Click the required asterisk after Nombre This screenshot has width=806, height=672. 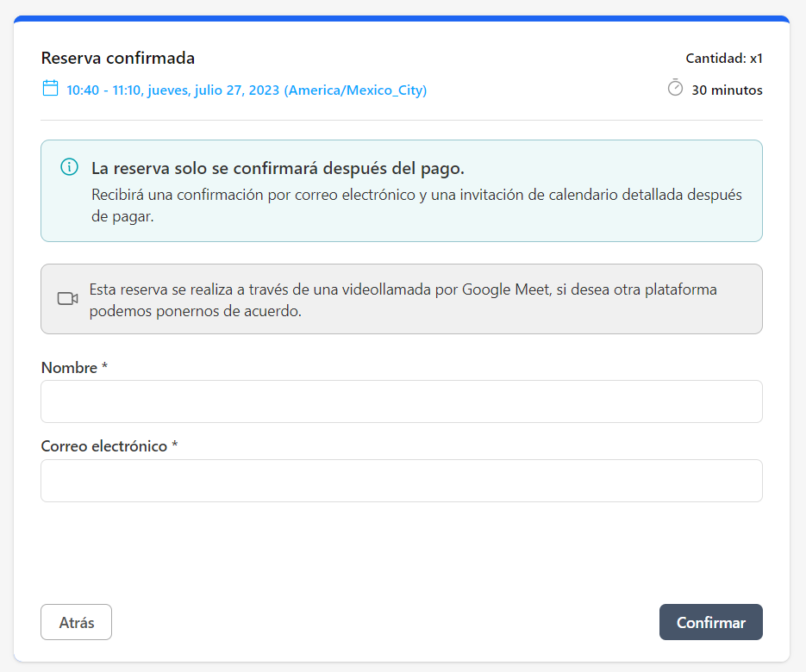pos(105,368)
